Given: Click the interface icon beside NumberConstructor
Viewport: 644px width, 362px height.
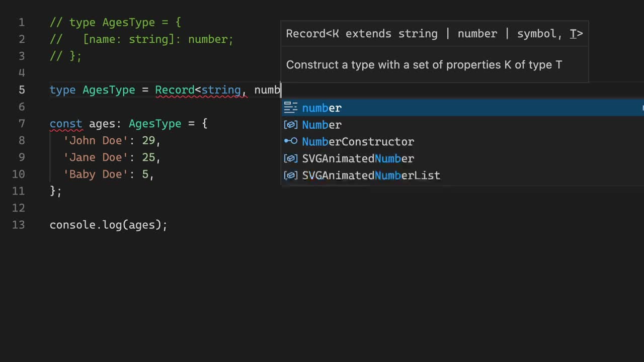Looking at the screenshot, I should click(x=291, y=141).
